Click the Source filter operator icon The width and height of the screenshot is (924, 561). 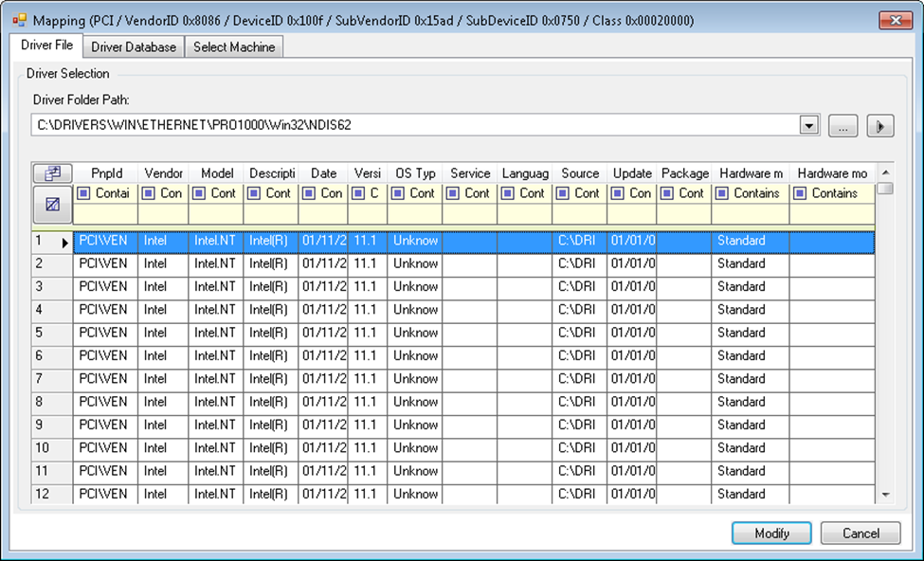click(x=562, y=193)
